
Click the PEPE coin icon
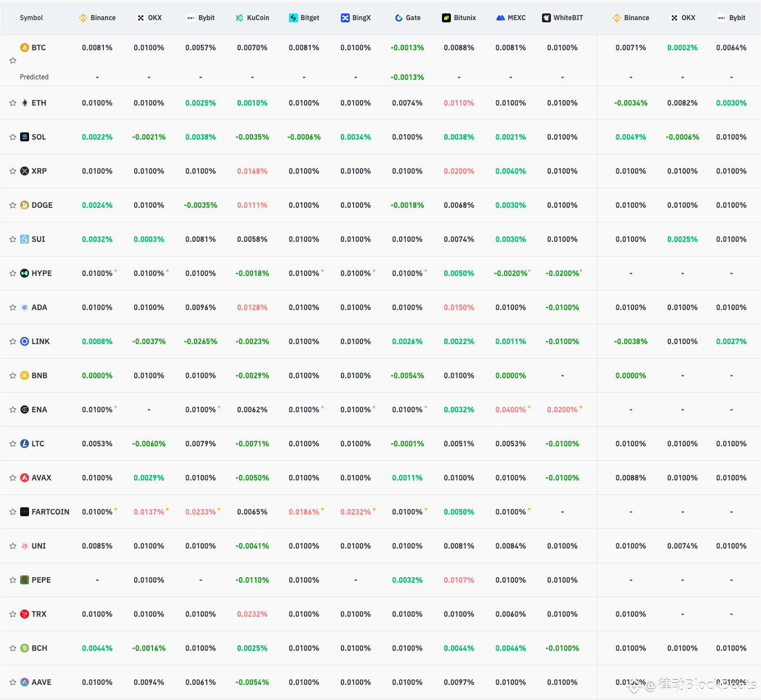pyautogui.click(x=25, y=580)
